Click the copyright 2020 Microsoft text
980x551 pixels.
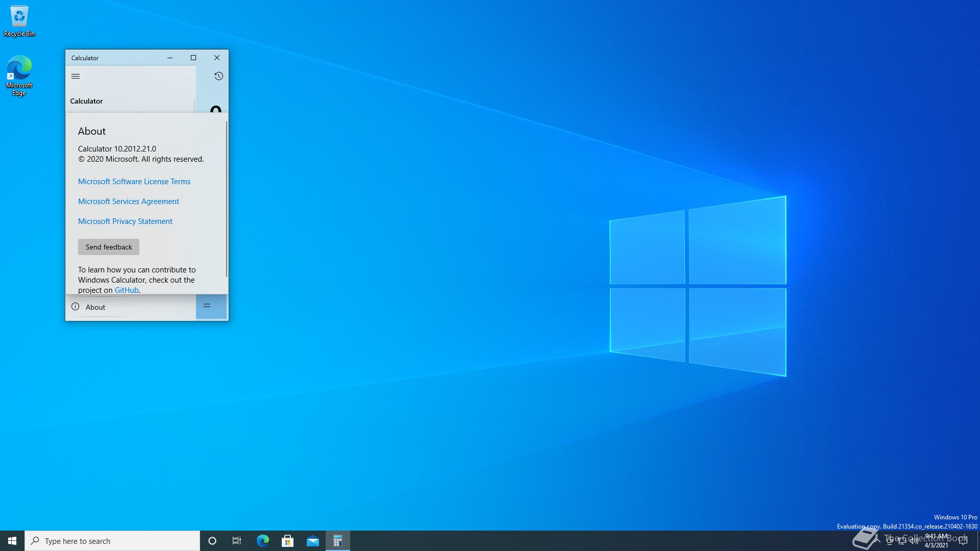tap(141, 159)
